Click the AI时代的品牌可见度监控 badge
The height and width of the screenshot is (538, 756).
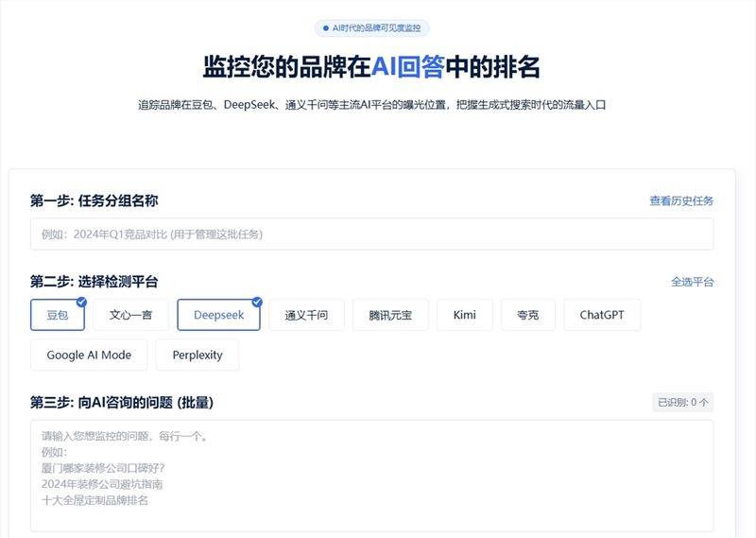click(x=371, y=28)
